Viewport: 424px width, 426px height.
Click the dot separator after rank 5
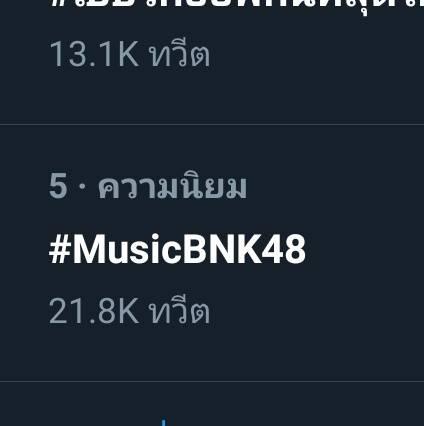pos(82,187)
